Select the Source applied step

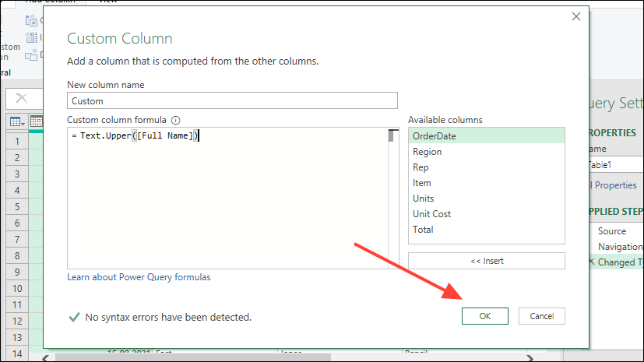click(x=611, y=231)
